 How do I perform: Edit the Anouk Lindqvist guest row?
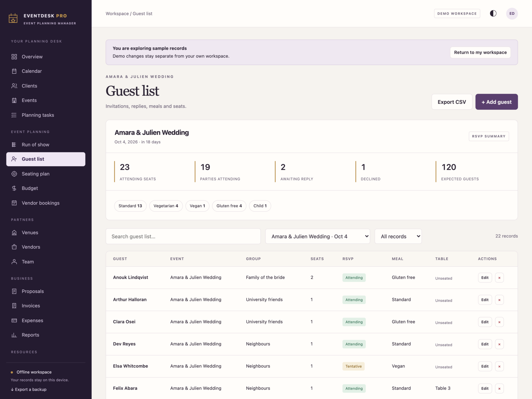(485, 278)
